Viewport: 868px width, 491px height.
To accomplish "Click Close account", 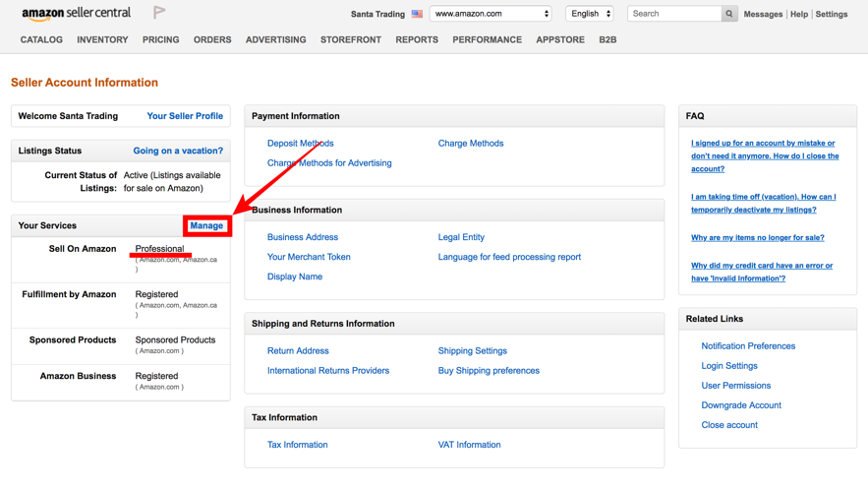I will click(x=729, y=425).
